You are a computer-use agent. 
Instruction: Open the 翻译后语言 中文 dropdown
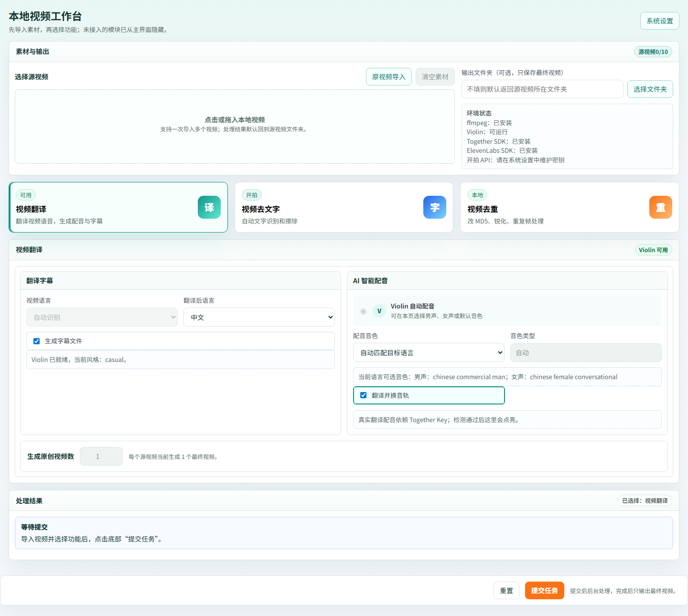pyautogui.click(x=259, y=317)
